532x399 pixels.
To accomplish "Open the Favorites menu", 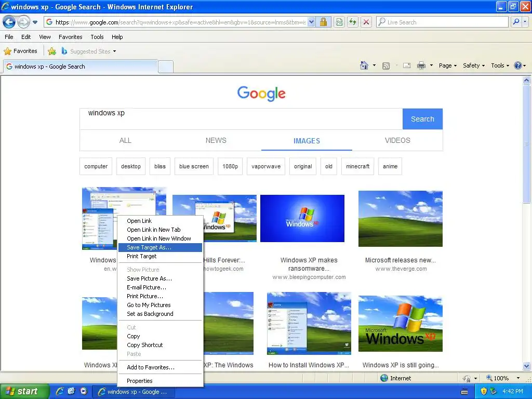I will pyautogui.click(x=70, y=37).
